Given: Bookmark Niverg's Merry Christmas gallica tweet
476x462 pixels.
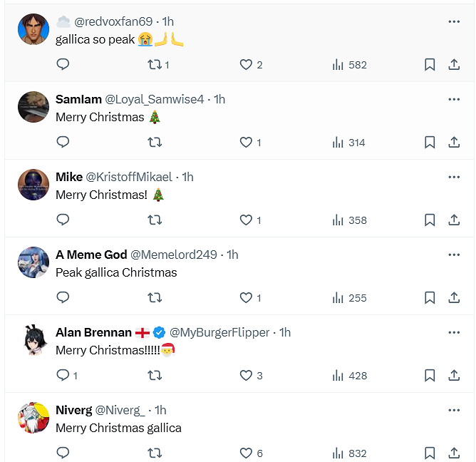Looking at the screenshot, I should coord(430,453).
